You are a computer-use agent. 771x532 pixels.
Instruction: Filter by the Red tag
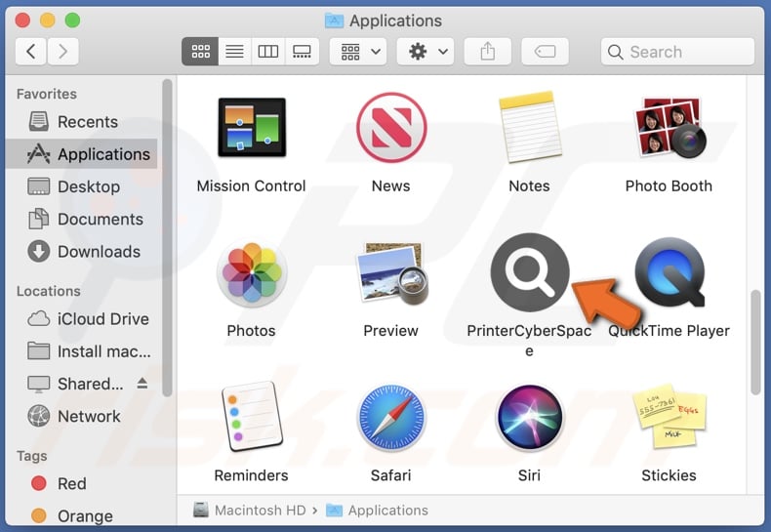[x=82, y=483]
